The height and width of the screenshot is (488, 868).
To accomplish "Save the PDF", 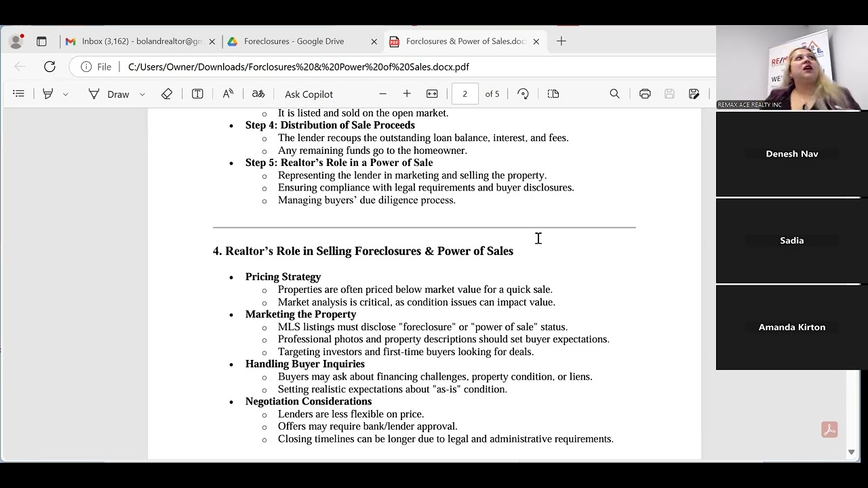I will 669,94.
